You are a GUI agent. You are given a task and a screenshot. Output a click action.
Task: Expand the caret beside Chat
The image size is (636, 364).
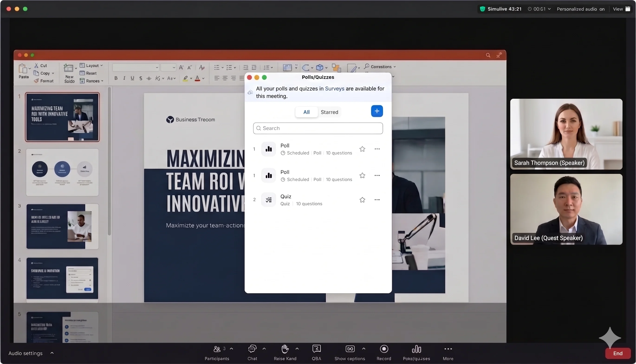pos(264,349)
